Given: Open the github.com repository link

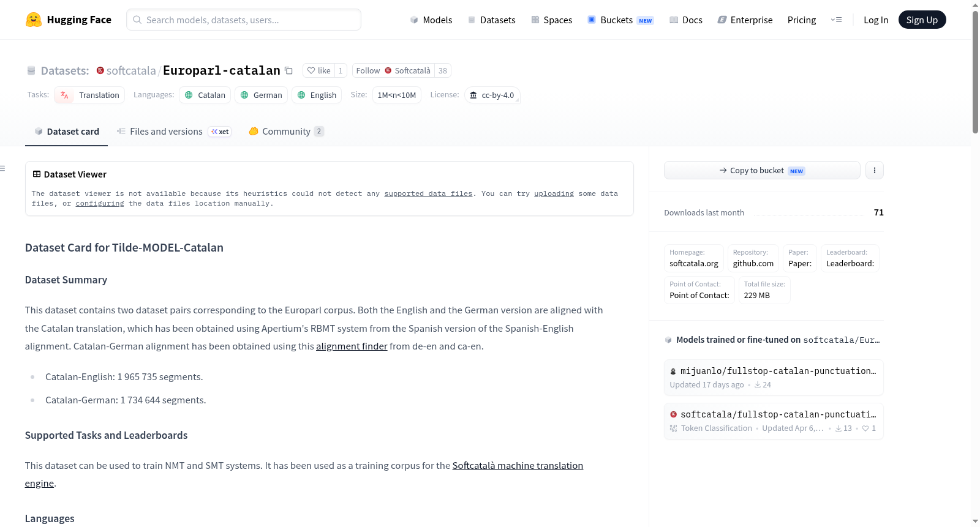Looking at the screenshot, I should coord(753,258).
